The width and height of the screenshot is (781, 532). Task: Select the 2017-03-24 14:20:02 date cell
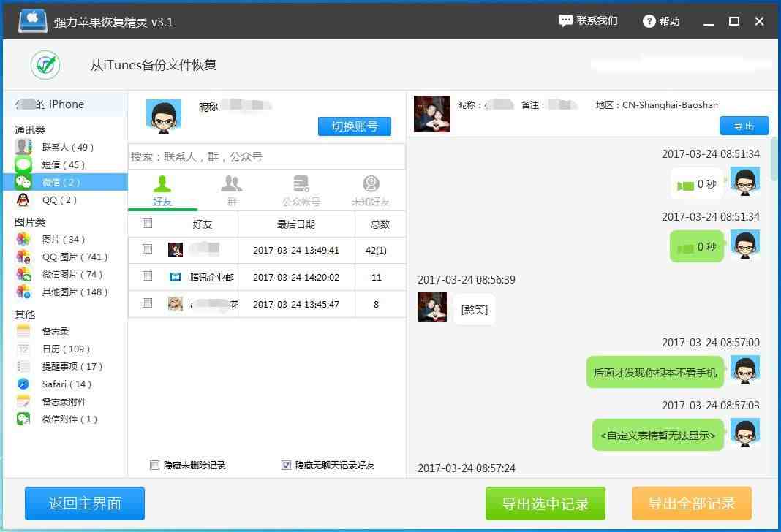pyautogui.click(x=296, y=277)
